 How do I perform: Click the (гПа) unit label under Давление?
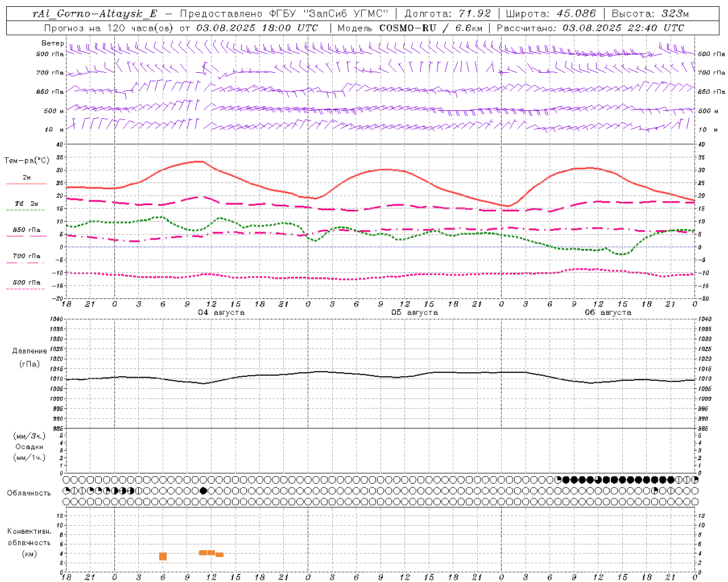30,364
